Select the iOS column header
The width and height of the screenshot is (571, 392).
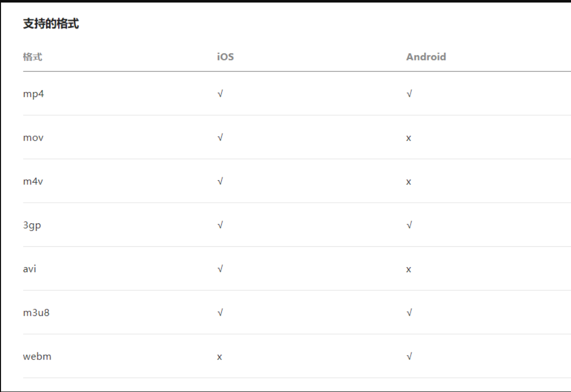coord(225,57)
